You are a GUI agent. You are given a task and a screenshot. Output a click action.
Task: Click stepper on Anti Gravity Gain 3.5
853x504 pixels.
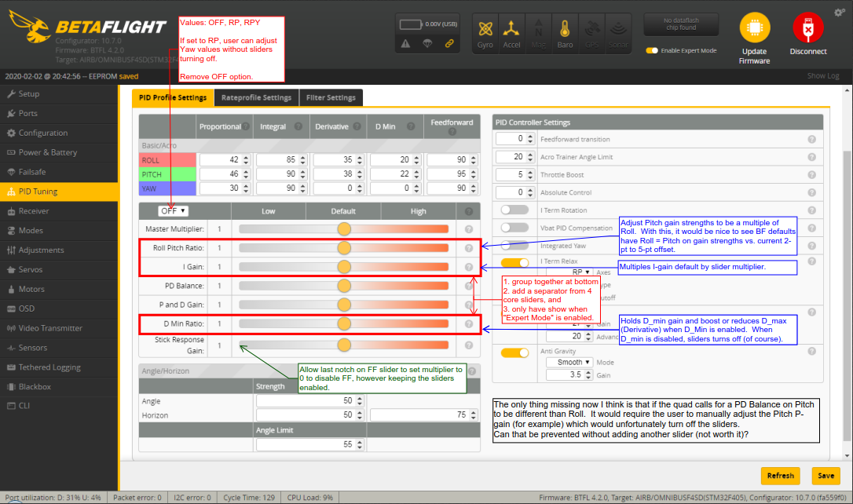click(x=588, y=375)
